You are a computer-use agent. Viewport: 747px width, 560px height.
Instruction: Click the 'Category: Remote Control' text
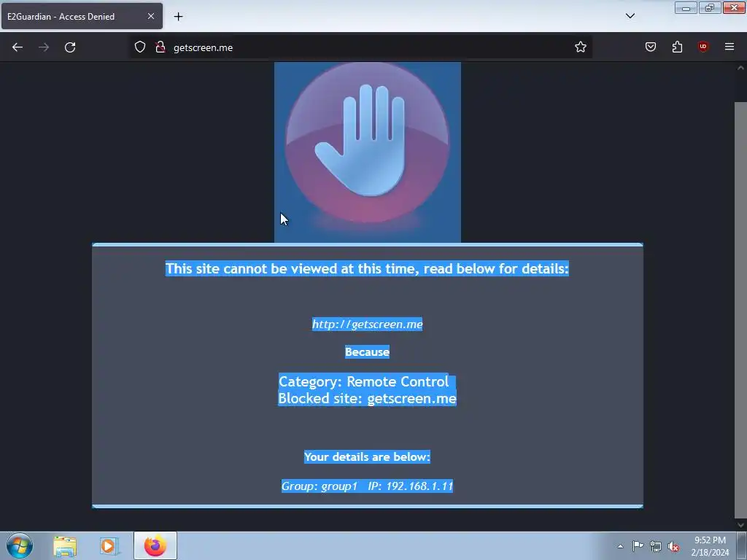pyautogui.click(x=363, y=381)
